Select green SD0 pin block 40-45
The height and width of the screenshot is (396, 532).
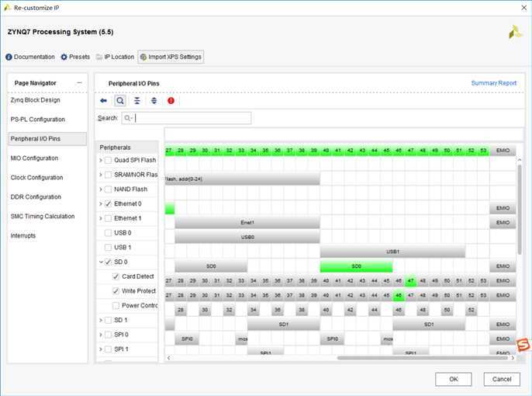356,266
